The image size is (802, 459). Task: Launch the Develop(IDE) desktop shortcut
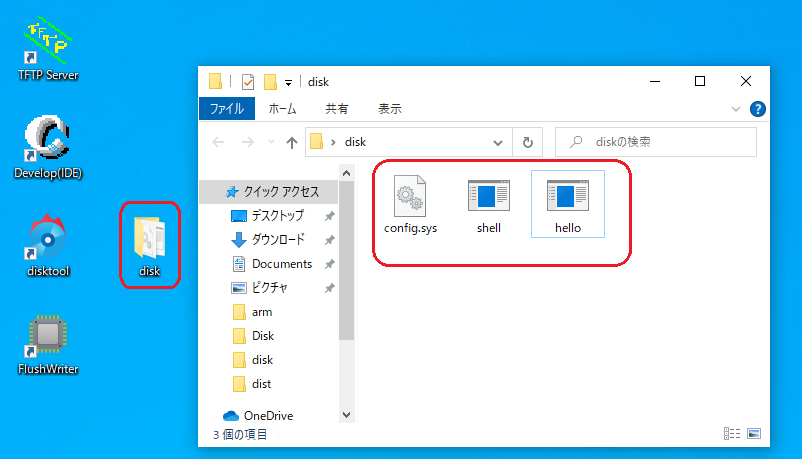(48, 147)
